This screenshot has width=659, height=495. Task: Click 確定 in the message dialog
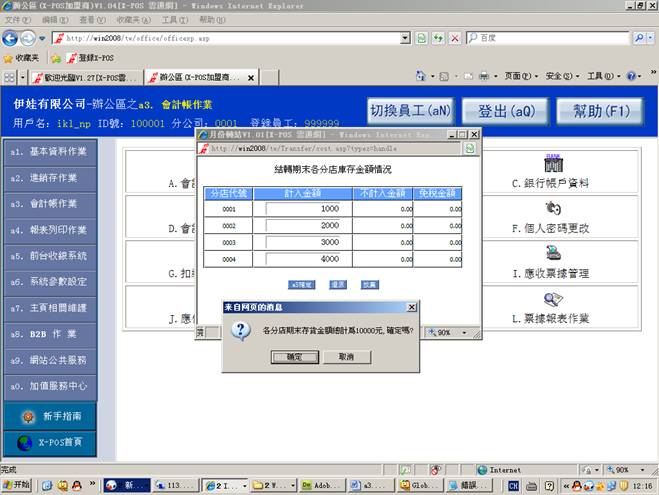(295, 356)
